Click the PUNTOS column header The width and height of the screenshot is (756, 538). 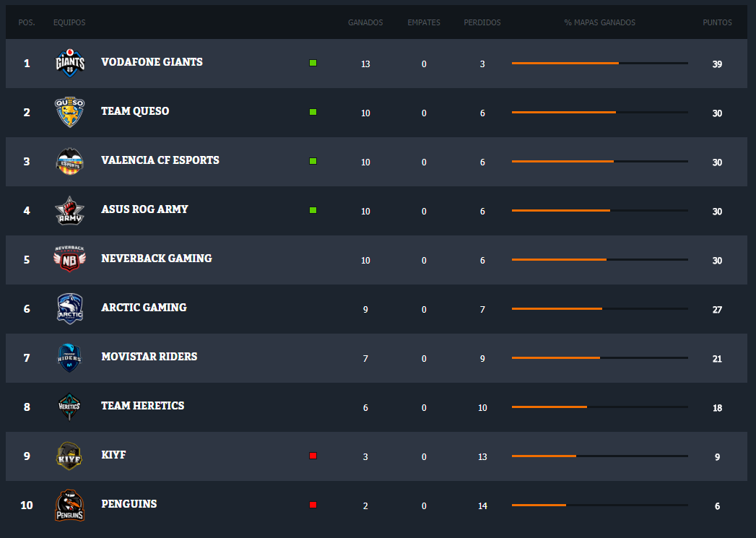pyautogui.click(x=718, y=22)
